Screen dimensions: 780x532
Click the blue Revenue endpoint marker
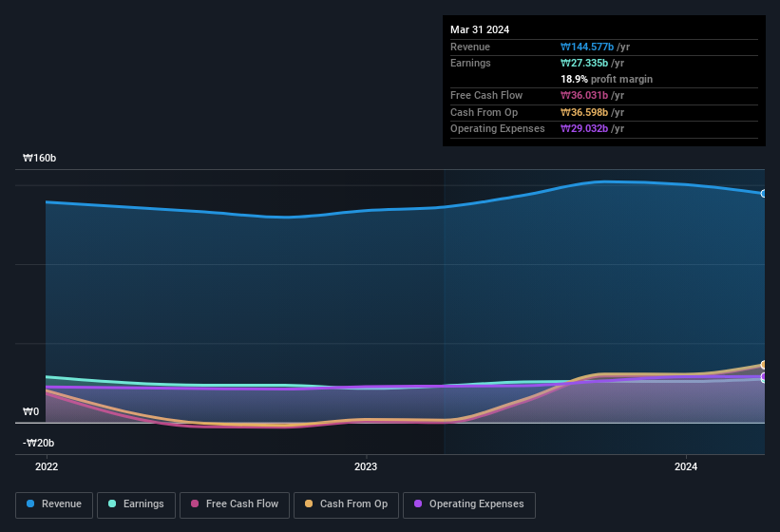764,194
